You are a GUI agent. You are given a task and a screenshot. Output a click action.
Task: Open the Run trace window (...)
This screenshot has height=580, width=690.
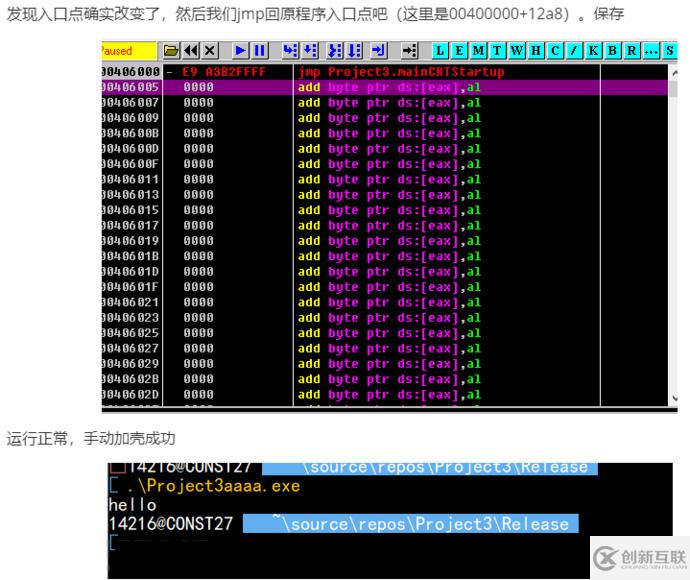point(650,51)
